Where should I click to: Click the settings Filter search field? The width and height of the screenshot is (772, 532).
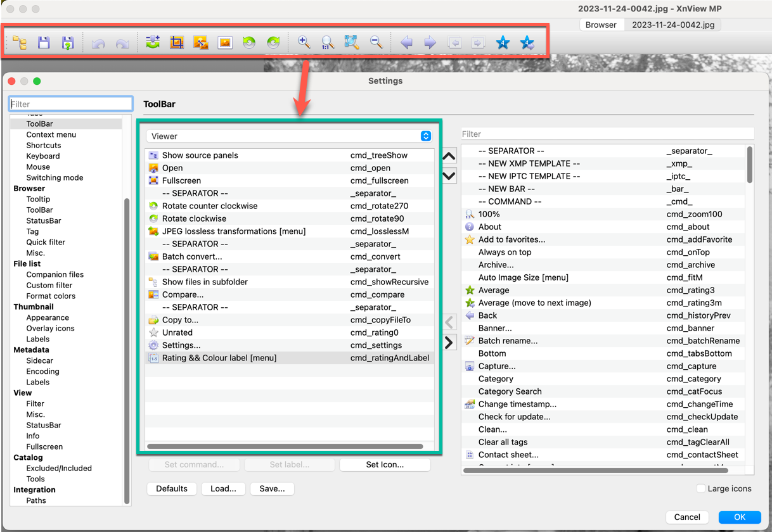click(x=70, y=104)
